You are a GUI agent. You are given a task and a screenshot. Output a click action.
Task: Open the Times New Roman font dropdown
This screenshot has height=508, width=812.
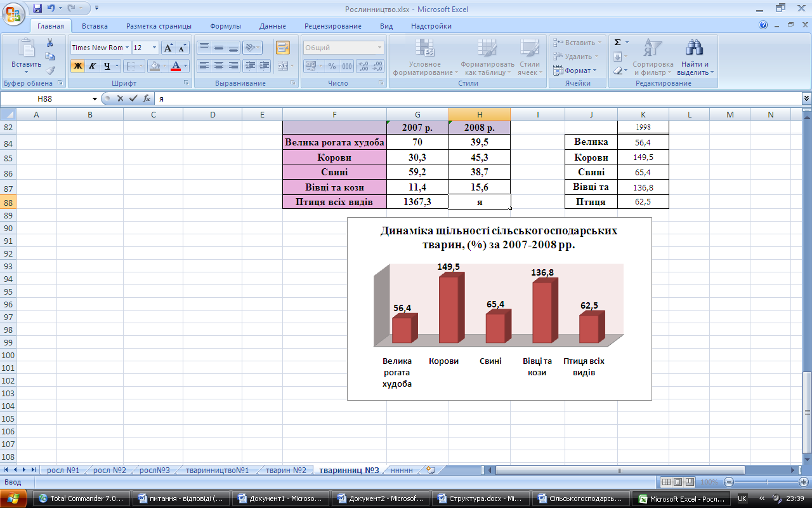pos(127,48)
